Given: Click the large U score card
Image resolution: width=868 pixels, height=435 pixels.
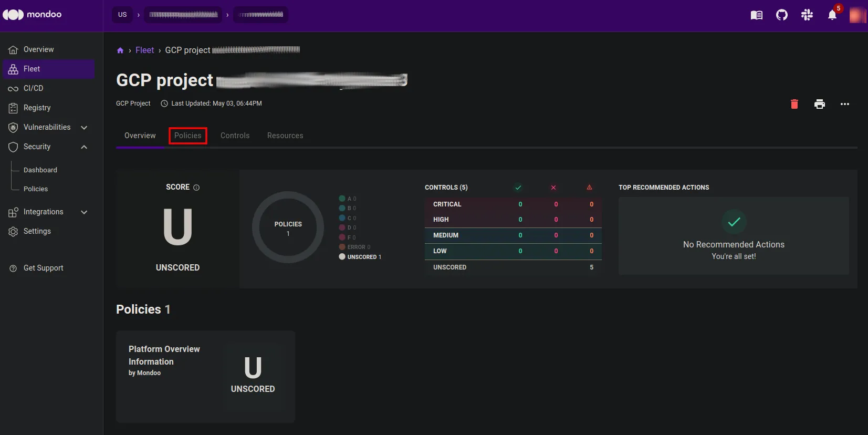Looking at the screenshot, I should 177,229.
